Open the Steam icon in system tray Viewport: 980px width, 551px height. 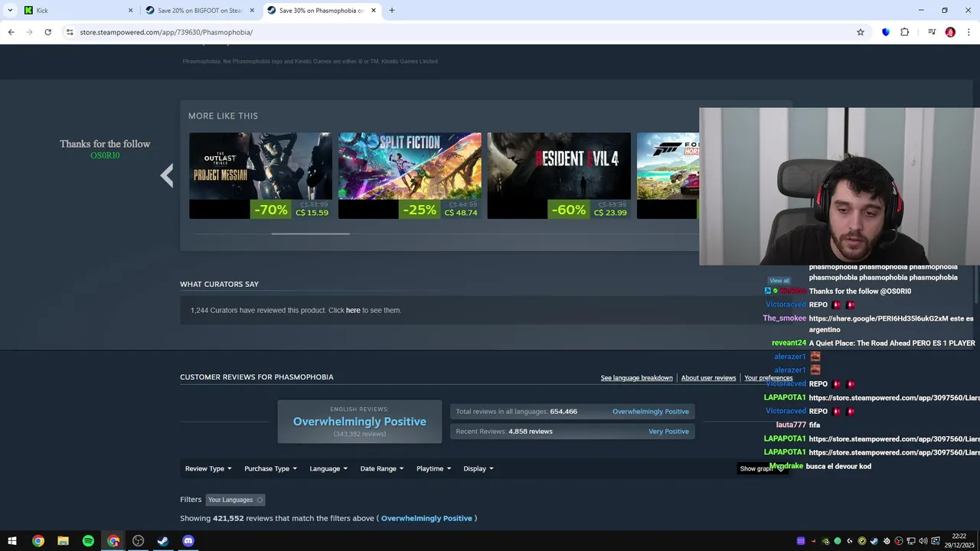(x=874, y=541)
